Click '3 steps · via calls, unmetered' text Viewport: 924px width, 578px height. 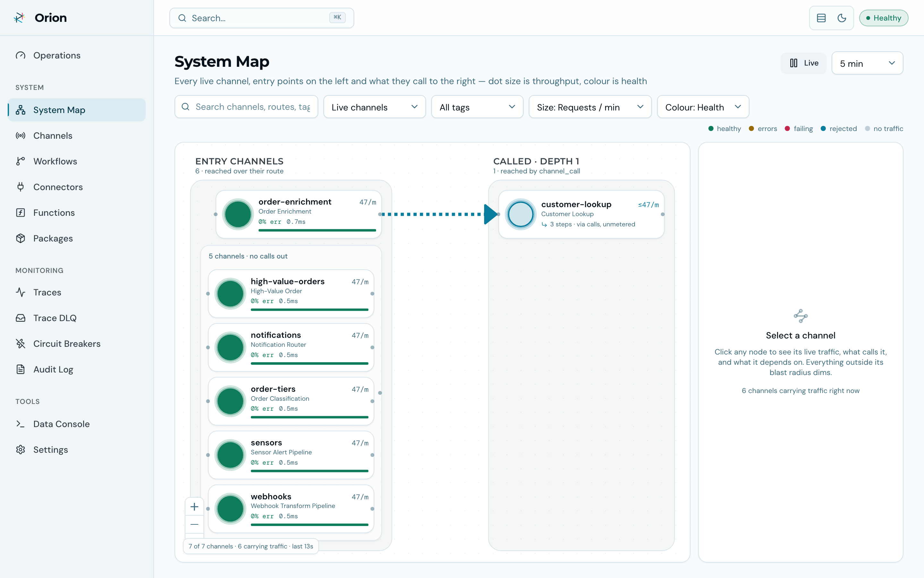(x=593, y=224)
